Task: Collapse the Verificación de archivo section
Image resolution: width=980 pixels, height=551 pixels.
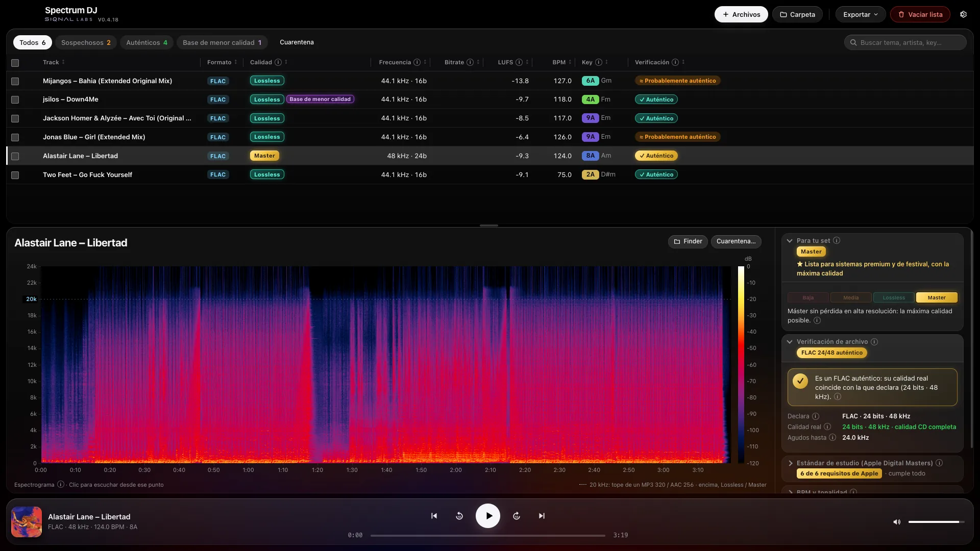Action: tap(790, 342)
